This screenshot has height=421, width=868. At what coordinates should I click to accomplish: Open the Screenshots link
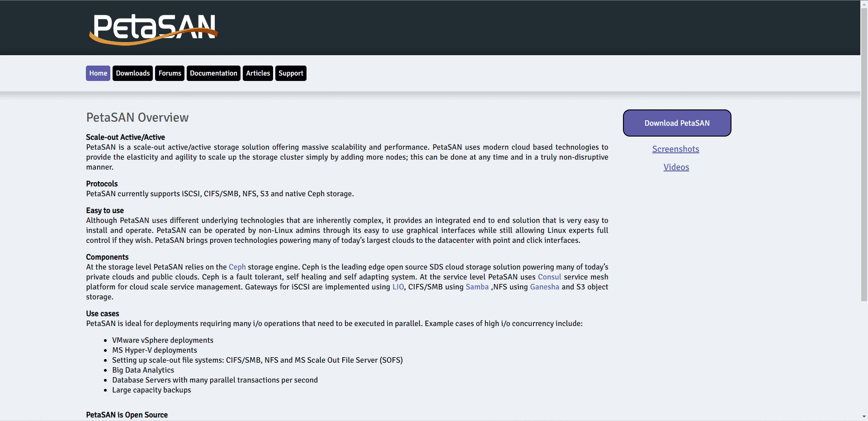pyautogui.click(x=675, y=149)
